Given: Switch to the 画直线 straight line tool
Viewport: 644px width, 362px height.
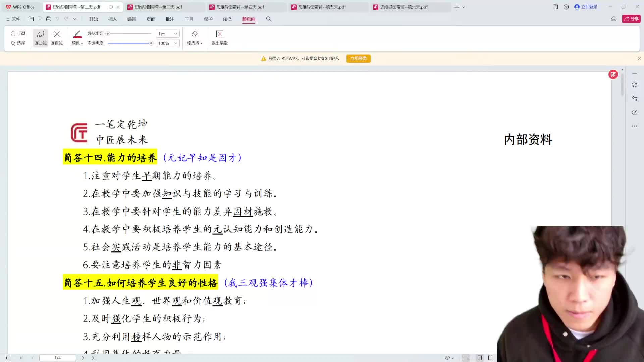Looking at the screenshot, I should (x=57, y=37).
